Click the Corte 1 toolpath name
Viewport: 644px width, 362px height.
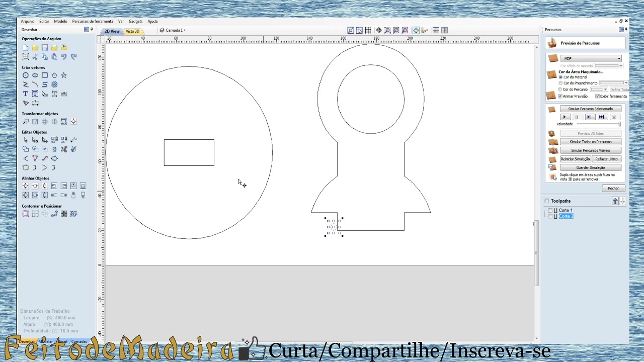click(566, 210)
